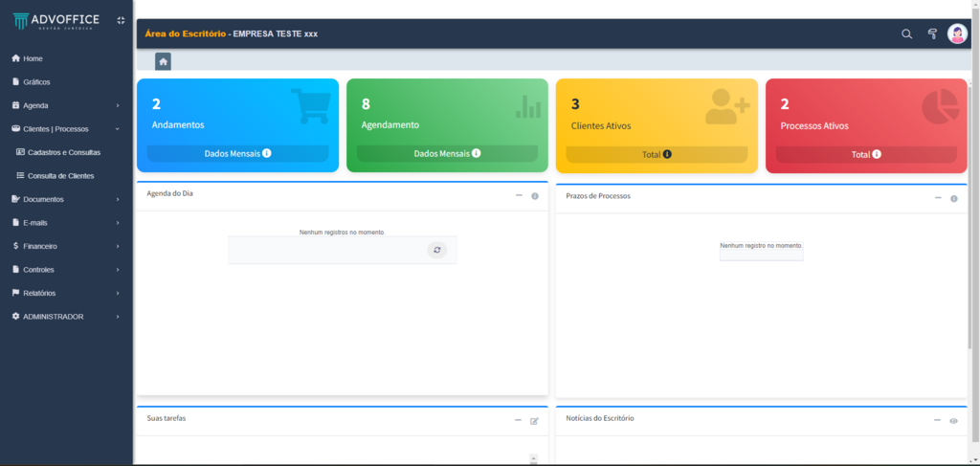Image resolution: width=980 pixels, height=466 pixels.
Task: Click Dados Mensais on Andamentos card
Action: click(x=237, y=153)
